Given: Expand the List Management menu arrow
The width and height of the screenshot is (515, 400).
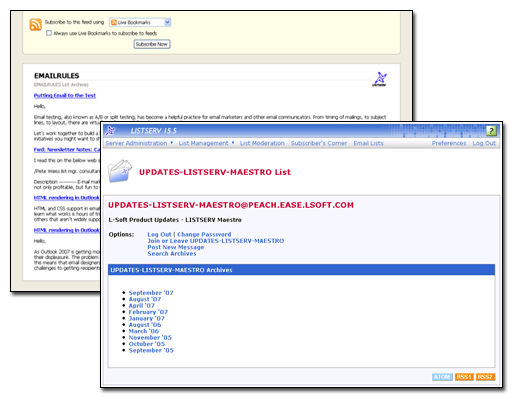Looking at the screenshot, I should pyautogui.click(x=233, y=143).
